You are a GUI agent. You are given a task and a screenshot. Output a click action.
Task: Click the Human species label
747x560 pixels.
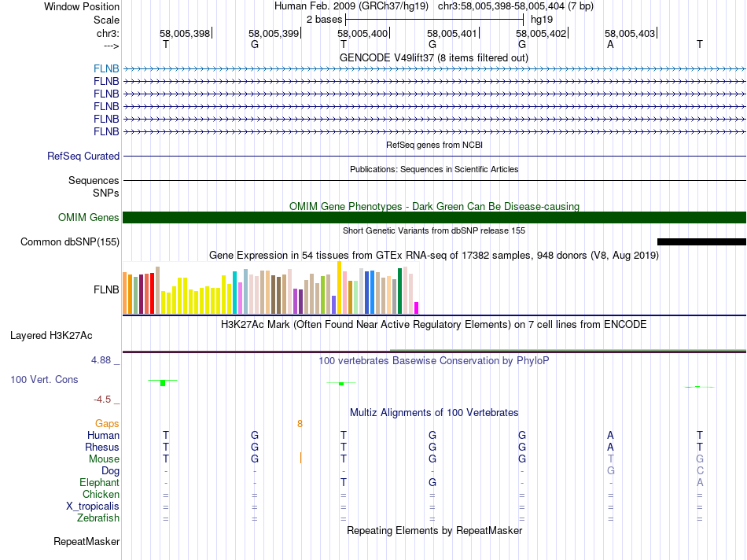(x=103, y=435)
